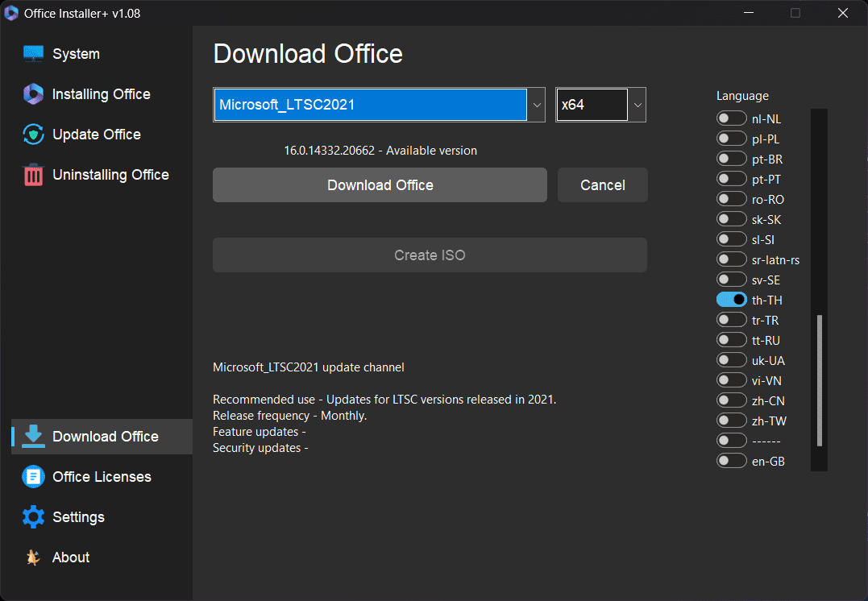Click the 'Release frequency - Monthly.' line
This screenshot has height=601, width=868.
point(290,416)
